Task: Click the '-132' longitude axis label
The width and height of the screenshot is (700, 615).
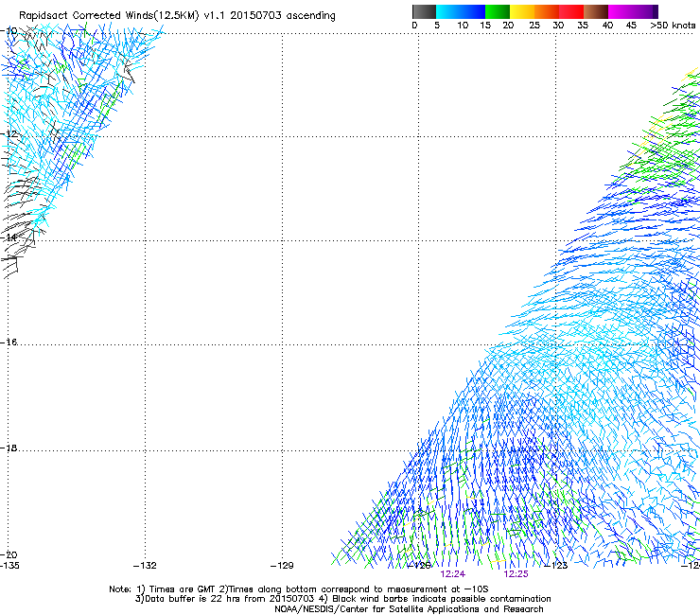Action: (145, 566)
